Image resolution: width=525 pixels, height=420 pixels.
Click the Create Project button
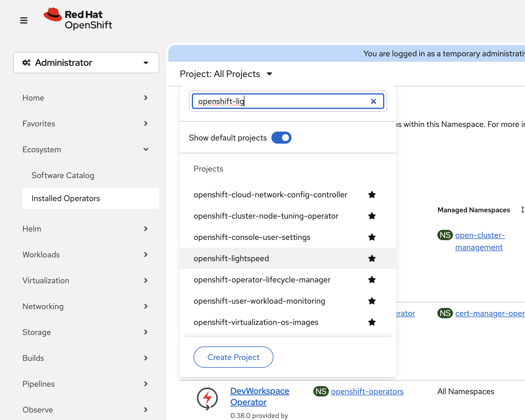click(233, 357)
